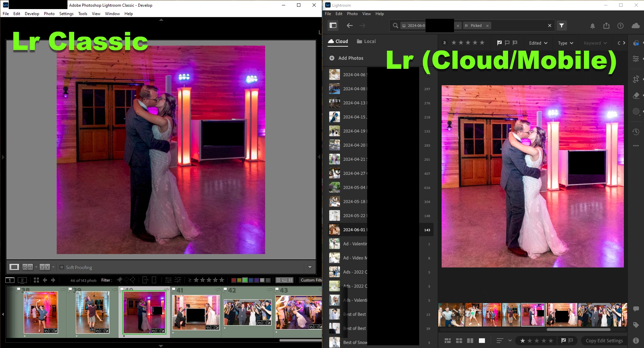Click the cloud sync status icon
644x348 pixels.
[635, 26]
